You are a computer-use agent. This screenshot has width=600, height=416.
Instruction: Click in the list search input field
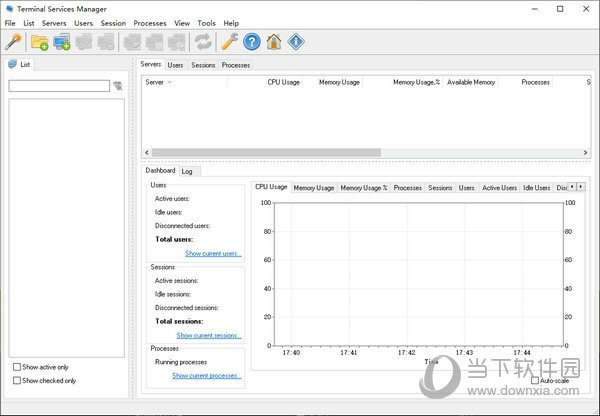59,86
